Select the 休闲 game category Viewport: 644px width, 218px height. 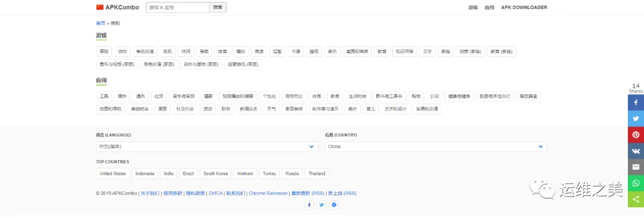tap(185, 51)
